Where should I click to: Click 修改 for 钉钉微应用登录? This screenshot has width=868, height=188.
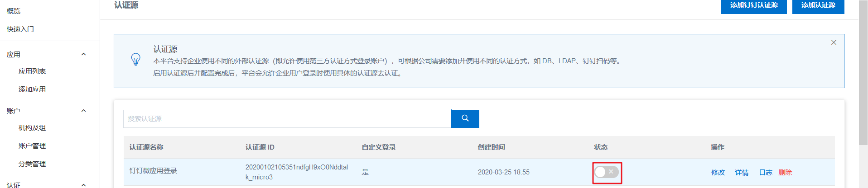click(x=718, y=172)
